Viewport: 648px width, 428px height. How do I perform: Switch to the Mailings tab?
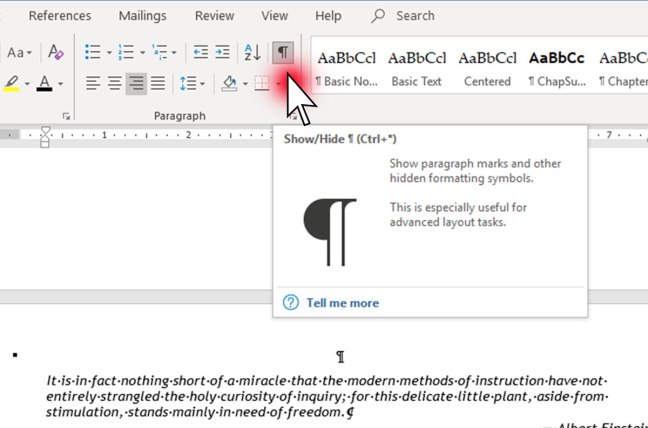pyautogui.click(x=143, y=16)
